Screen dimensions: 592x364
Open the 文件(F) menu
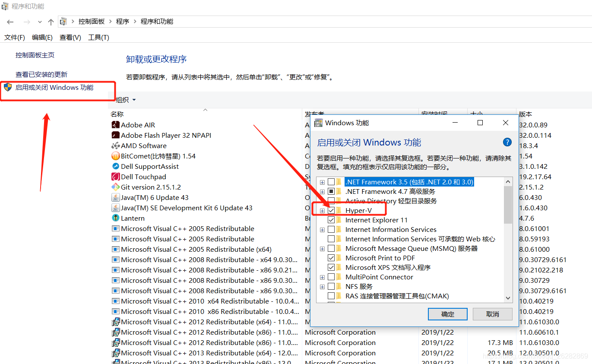click(15, 38)
